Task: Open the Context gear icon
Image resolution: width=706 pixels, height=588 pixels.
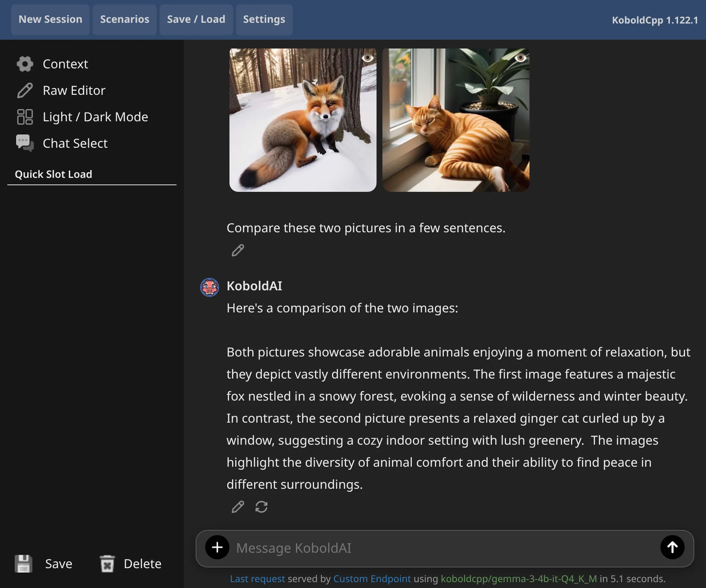Action: (x=25, y=64)
